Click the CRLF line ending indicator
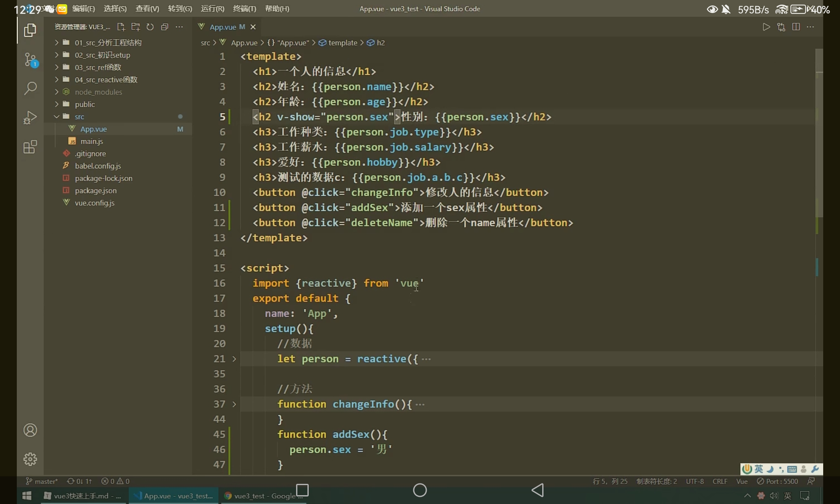 point(720,481)
